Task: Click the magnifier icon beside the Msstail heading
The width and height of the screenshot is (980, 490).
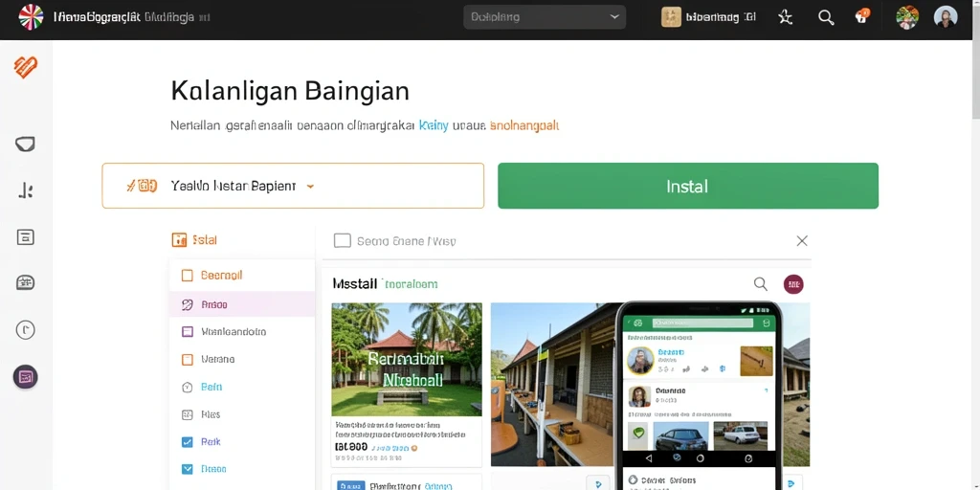Action: click(760, 284)
